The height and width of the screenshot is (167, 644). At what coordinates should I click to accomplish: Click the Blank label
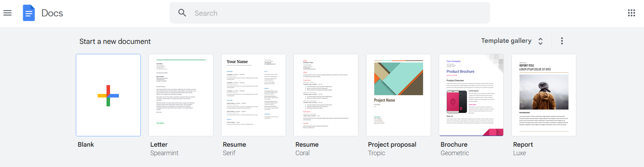[86, 145]
